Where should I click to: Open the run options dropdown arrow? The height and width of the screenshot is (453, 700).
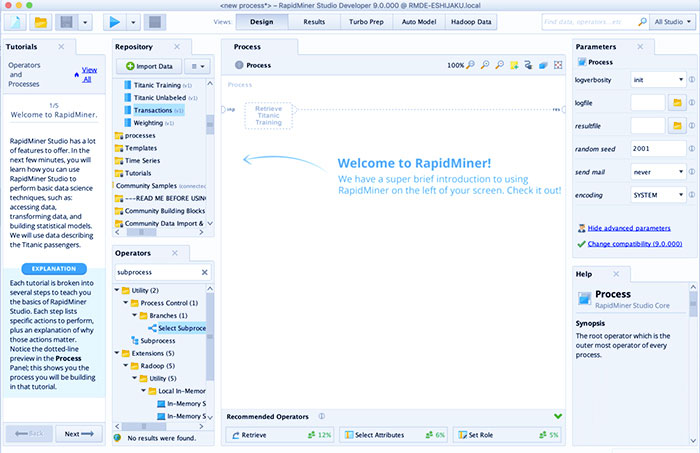pos(133,22)
